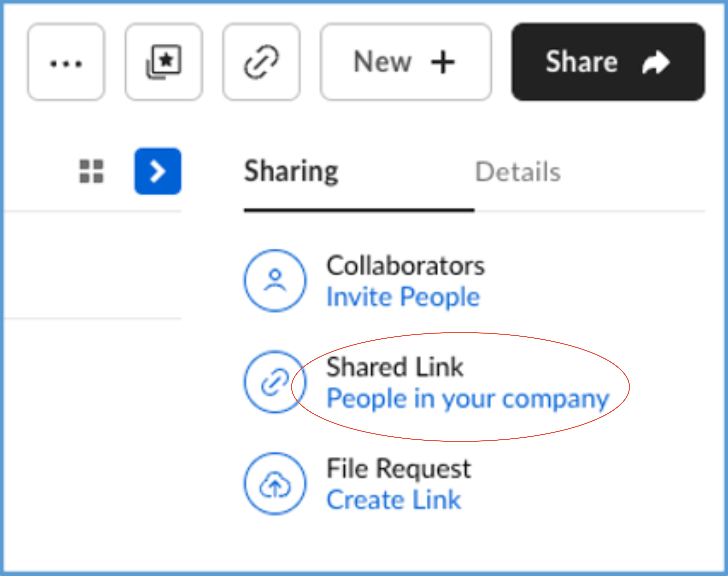Screen dimensions: 728x577
Task: Click the plus icon in New button
Action: click(x=443, y=62)
